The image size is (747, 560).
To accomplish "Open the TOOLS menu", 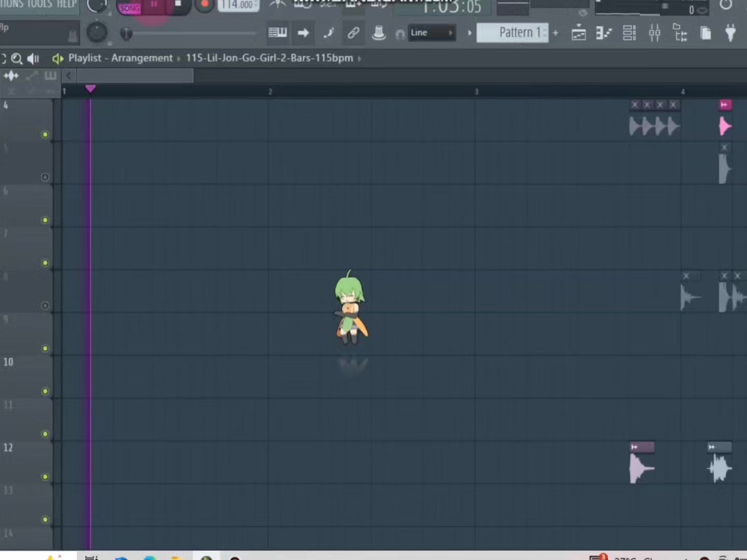I will tap(40, 4).
